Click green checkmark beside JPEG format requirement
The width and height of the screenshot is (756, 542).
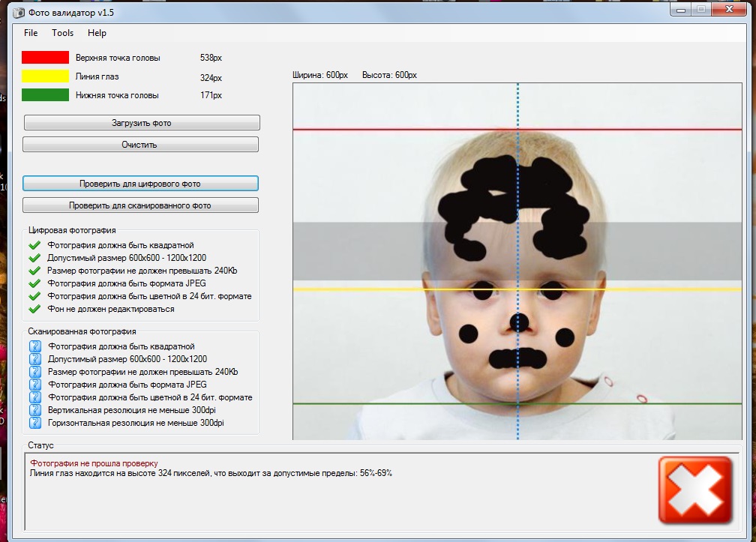pyautogui.click(x=34, y=283)
